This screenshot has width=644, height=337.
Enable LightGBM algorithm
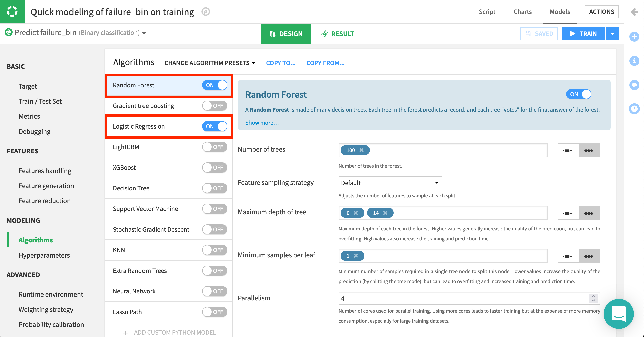coord(214,147)
